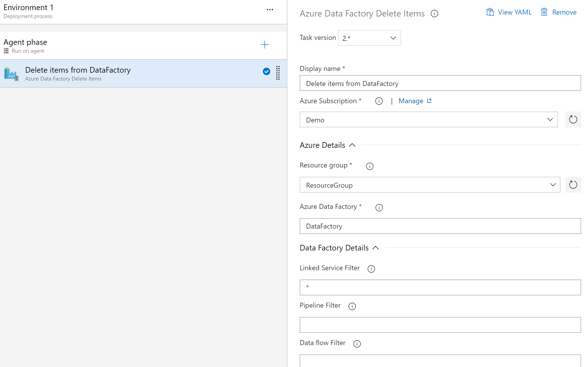Open Environment 1 ellipsis menu

point(270,10)
